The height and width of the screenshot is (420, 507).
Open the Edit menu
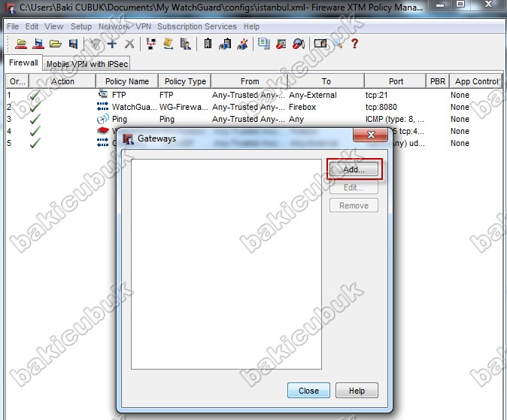32,26
